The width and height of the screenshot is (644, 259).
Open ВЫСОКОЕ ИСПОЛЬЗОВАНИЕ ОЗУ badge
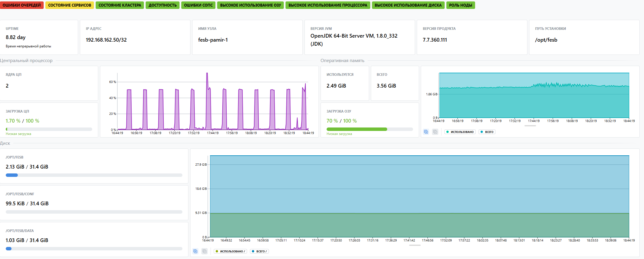coord(250,5)
